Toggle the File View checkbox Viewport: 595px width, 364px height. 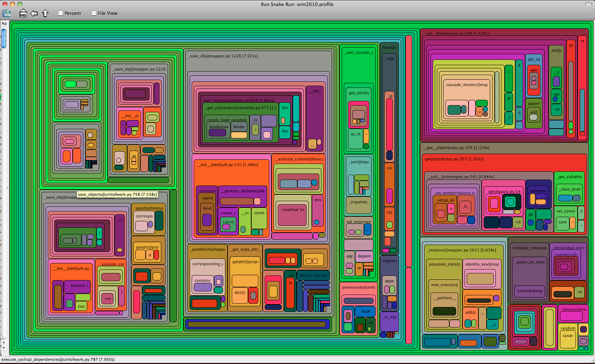tap(94, 13)
